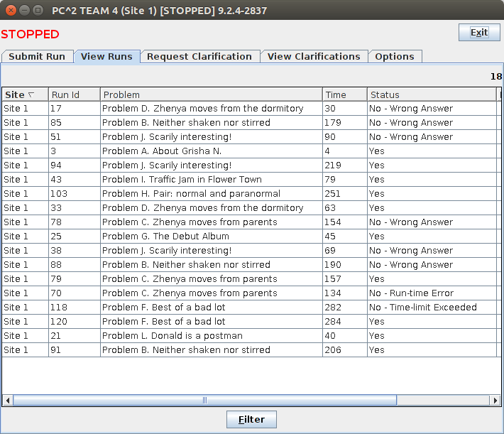This screenshot has height=434, width=504.
Task: Select run 3 Problem A About Grisha N.
Action: pyautogui.click(x=202, y=151)
